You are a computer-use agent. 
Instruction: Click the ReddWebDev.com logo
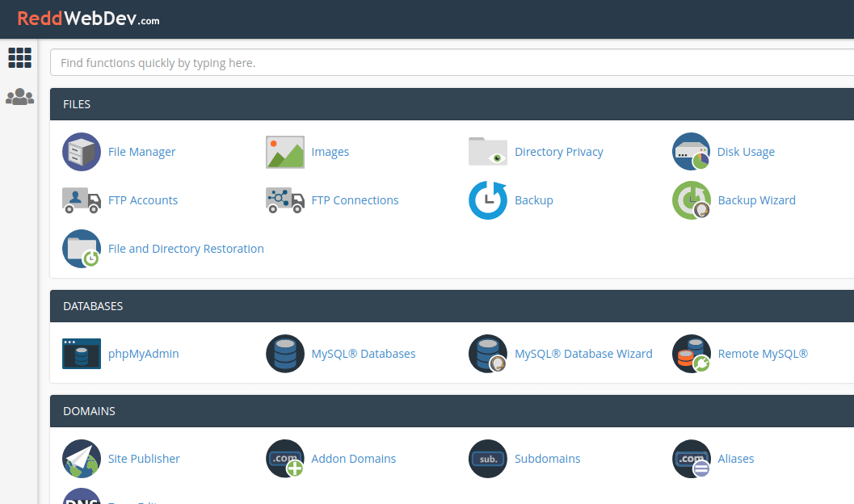pyautogui.click(x=88, y=19)
